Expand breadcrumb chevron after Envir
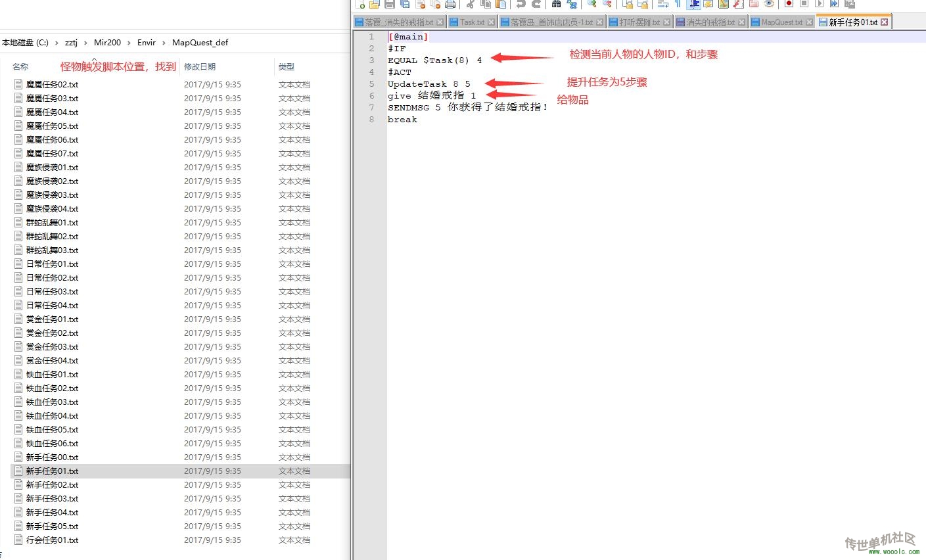Image resolution: width=926 pixels, height=560 pixels. click(164, 43)
